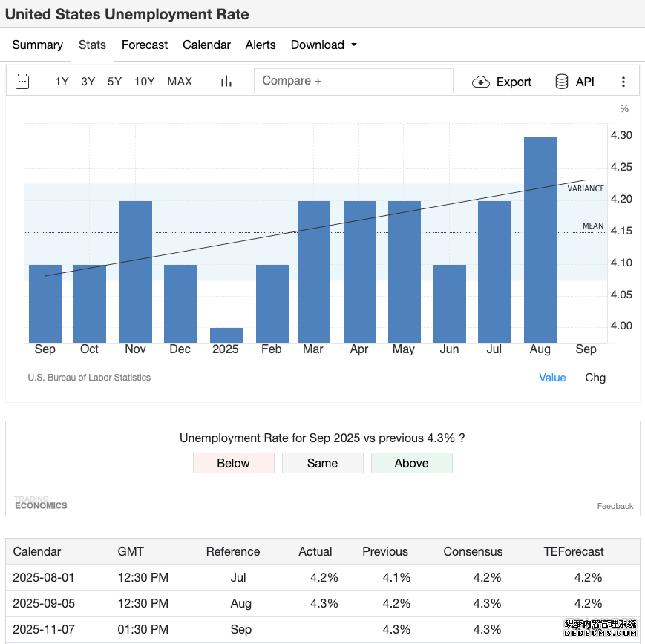
Task: Click the 2025 January chart bar
Action: [x=226, y=335]
